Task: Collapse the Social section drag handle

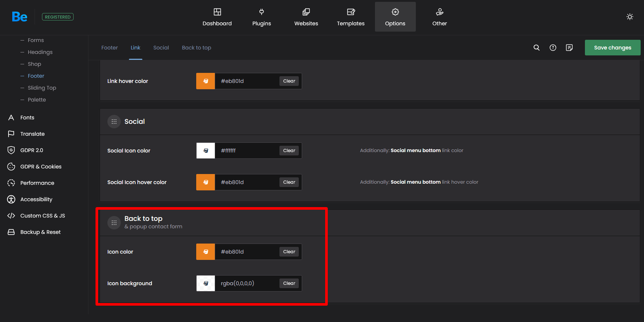Action: click(114, 122)
